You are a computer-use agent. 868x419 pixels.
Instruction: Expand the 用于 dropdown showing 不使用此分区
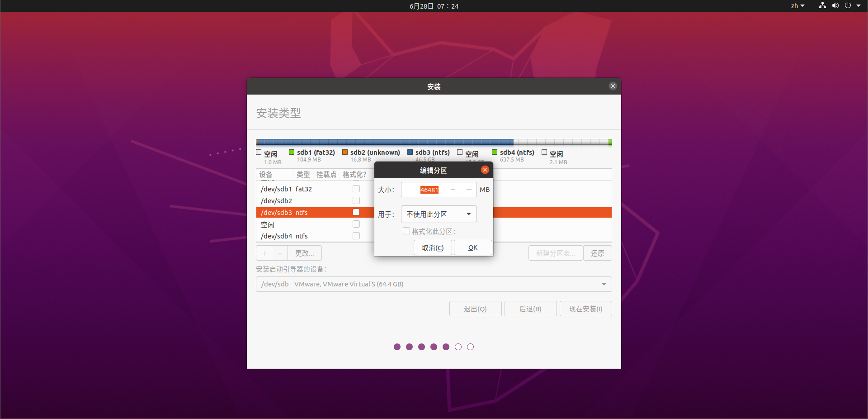pos(439,214)
